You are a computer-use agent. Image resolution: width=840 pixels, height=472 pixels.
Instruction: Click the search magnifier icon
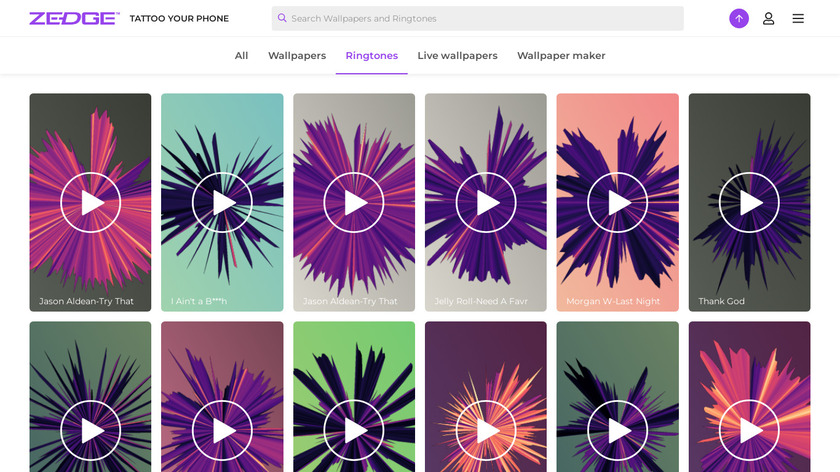(282, 18)
